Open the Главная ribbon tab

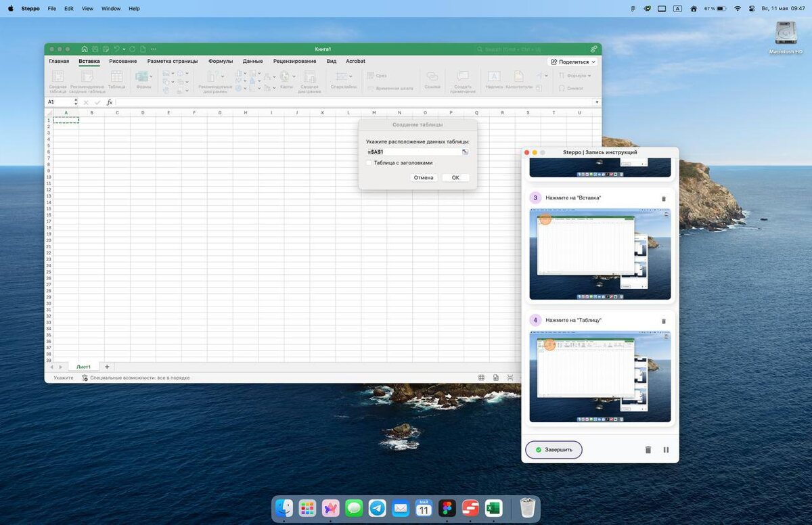tap(59, 62)
